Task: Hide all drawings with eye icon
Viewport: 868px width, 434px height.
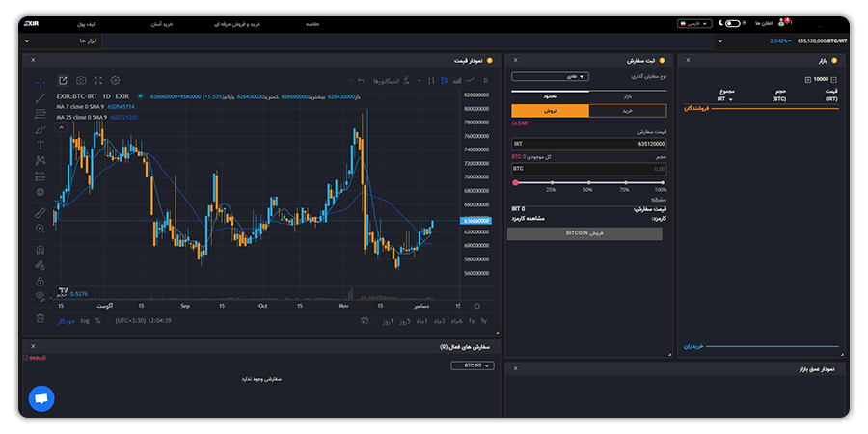Action: click(40, 296)
